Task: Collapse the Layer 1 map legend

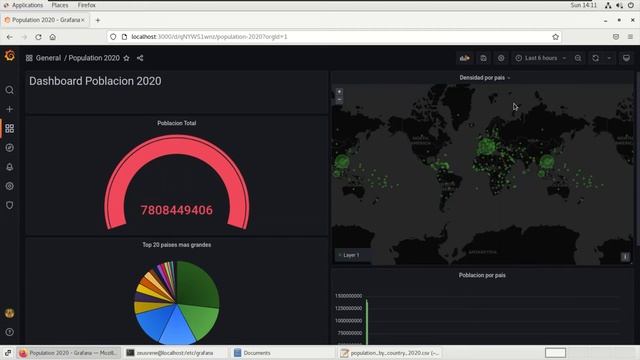Action: [x=349, y=255]
